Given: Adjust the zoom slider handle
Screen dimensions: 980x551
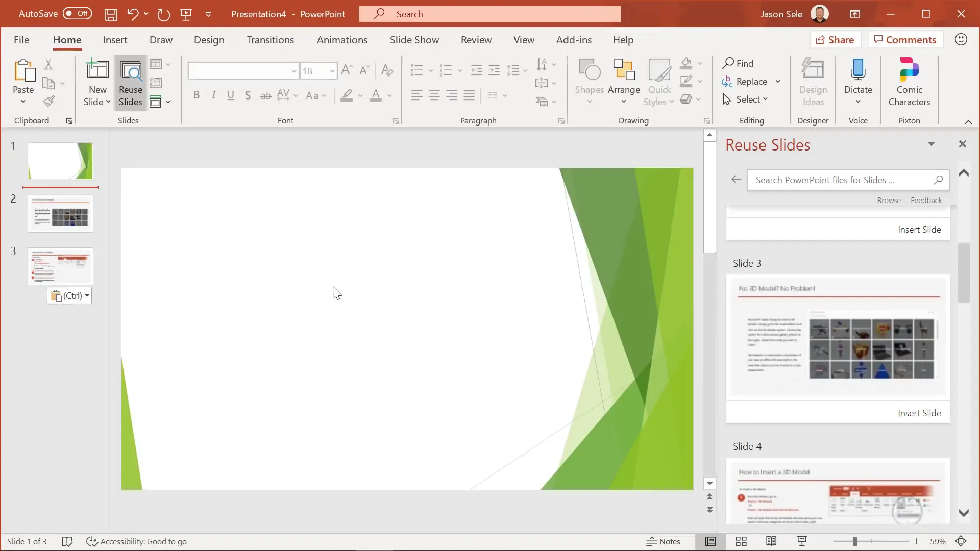Looking at the screenshot, I should 854,541.
